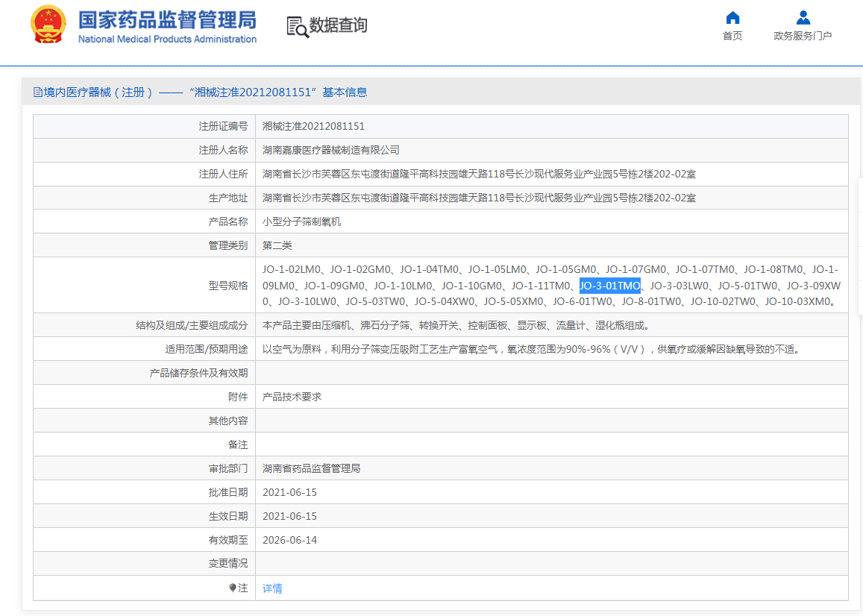Click the bulb icon next to 注
863x616 pixels.
click(x=233, y=588)
